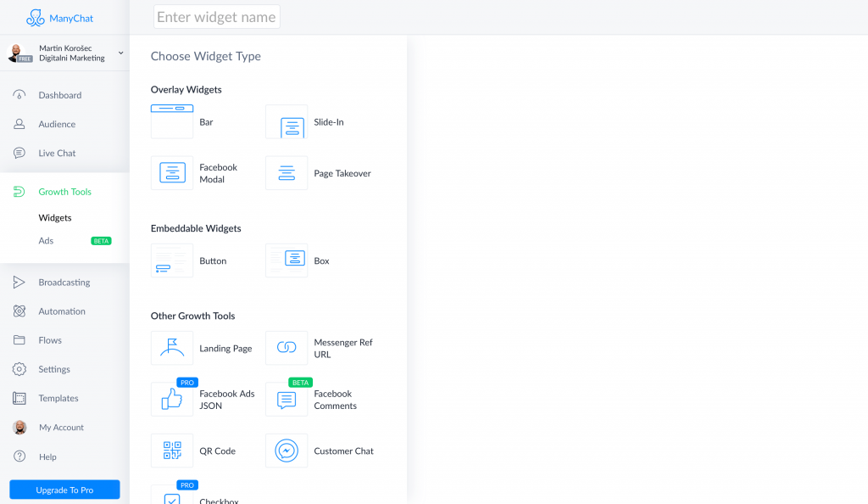
Task: Select the Messenger Ref URL link icon
Action: point(287,348)
